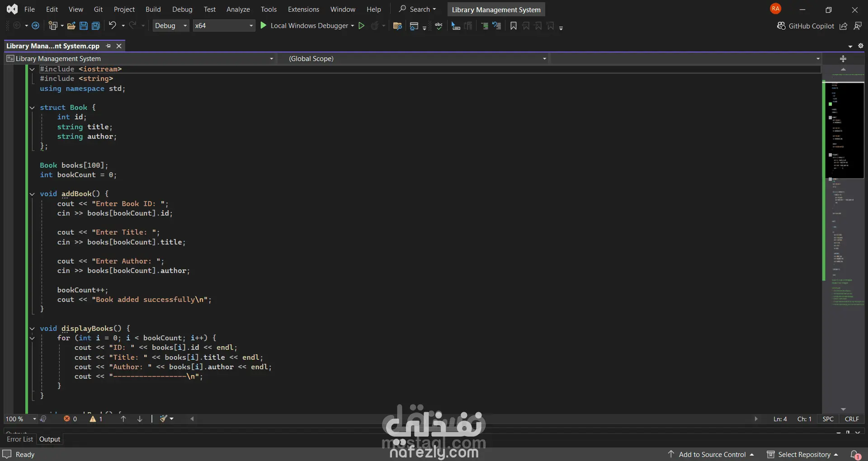Viewport: 868px width, 461px height.
Task: Click Add to Source Control
Action: (711, 455)
